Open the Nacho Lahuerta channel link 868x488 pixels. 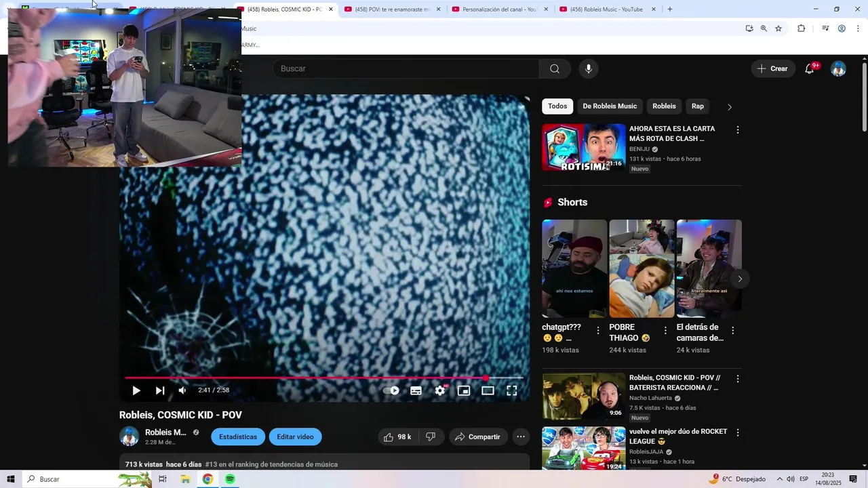(650, 399)
